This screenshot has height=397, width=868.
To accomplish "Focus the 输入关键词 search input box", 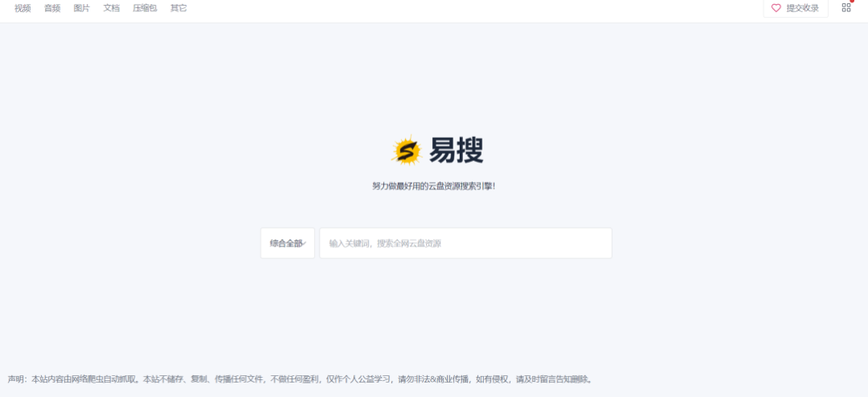I will (x=465, y=243).
